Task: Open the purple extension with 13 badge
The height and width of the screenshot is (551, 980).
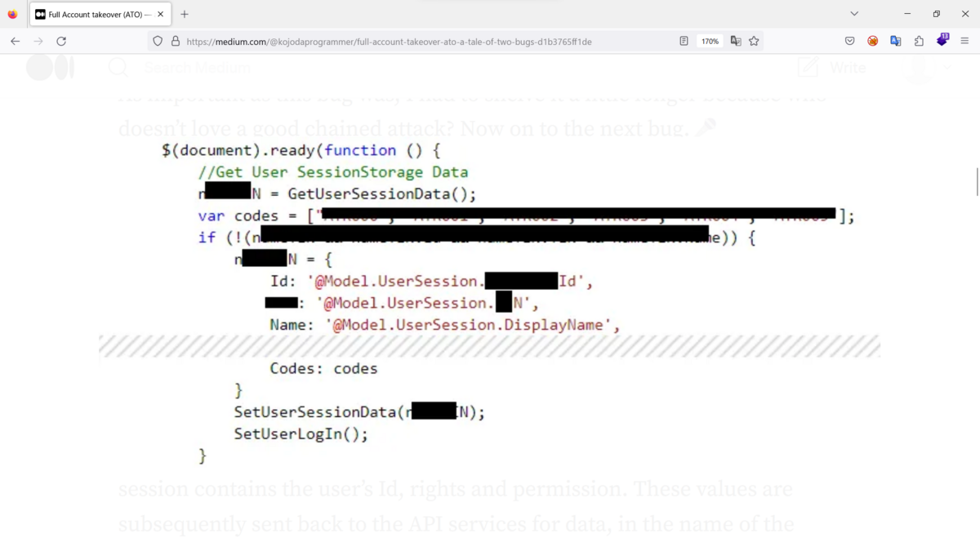Action: click(x=942, y=40)
